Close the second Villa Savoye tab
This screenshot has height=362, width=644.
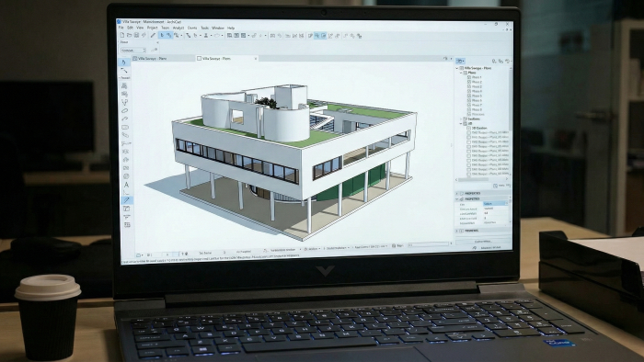click(256, 59)
